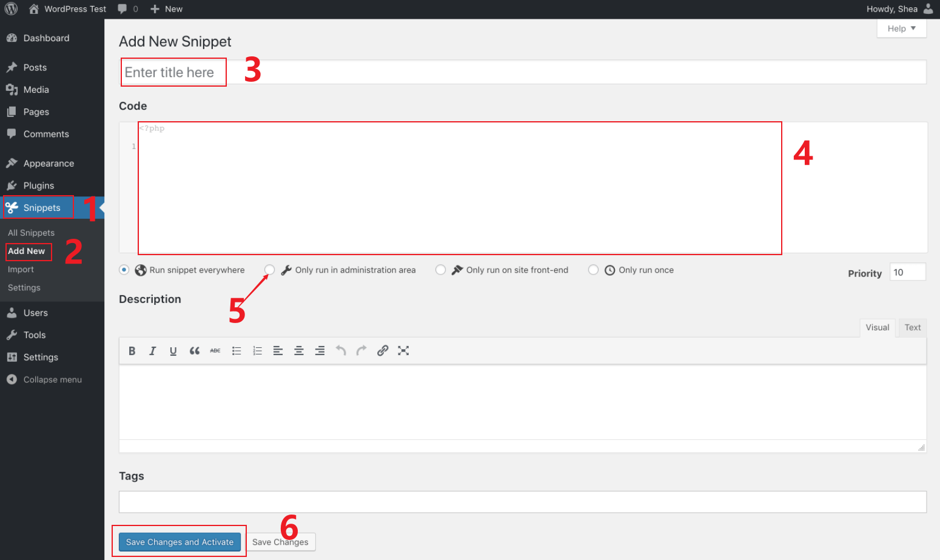
Task: Insert a bulleted list
Action: click(237, 351)
